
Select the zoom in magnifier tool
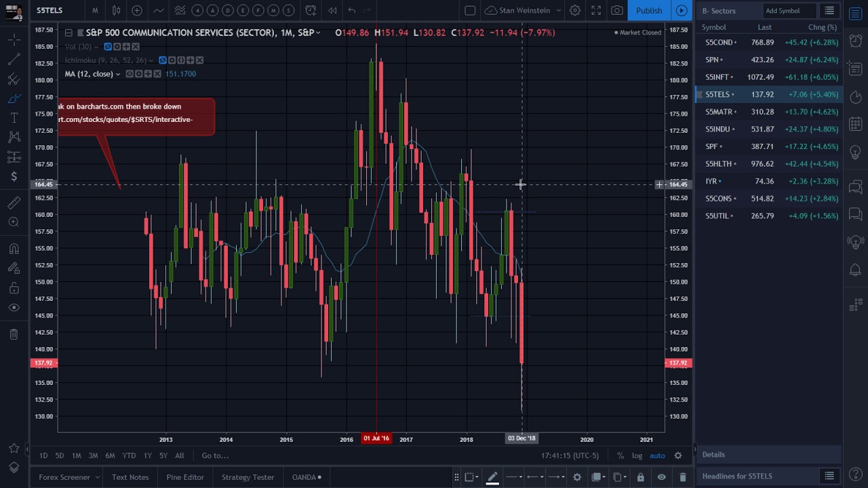point(14,222)
